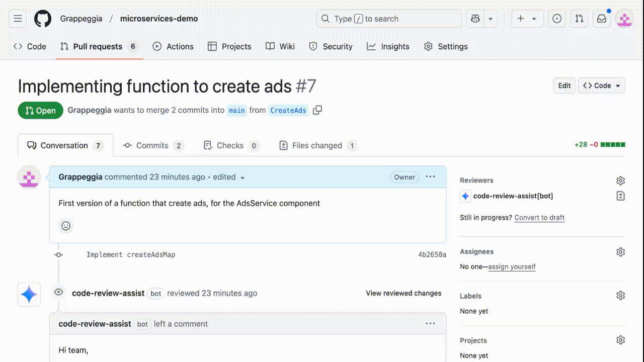
Task: Expand the Code dropdown button
Action: [601, 85]
